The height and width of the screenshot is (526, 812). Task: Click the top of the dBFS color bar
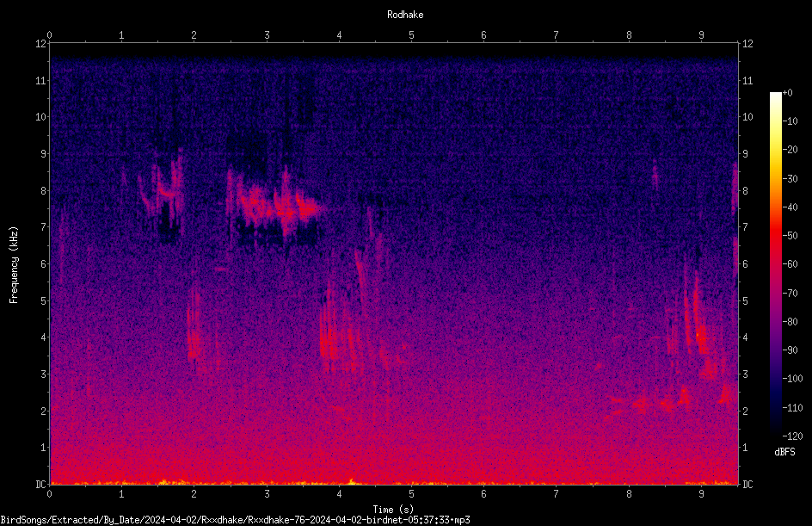click(775, 95)
